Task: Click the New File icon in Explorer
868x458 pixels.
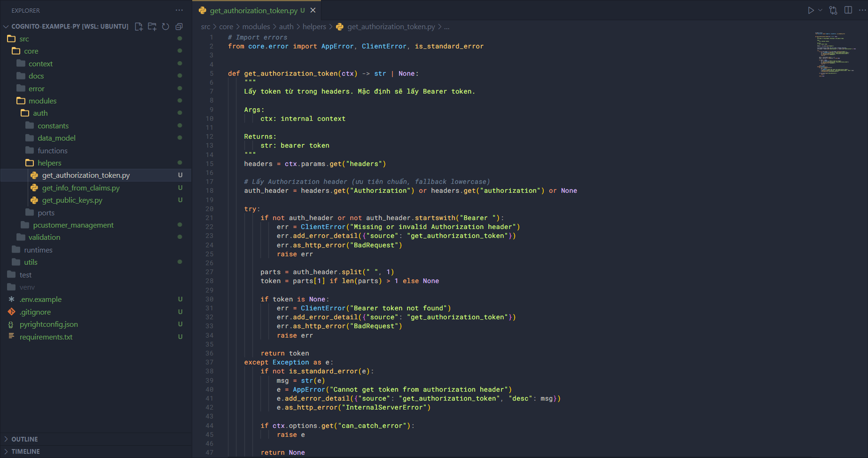Action: click(139, 27)
